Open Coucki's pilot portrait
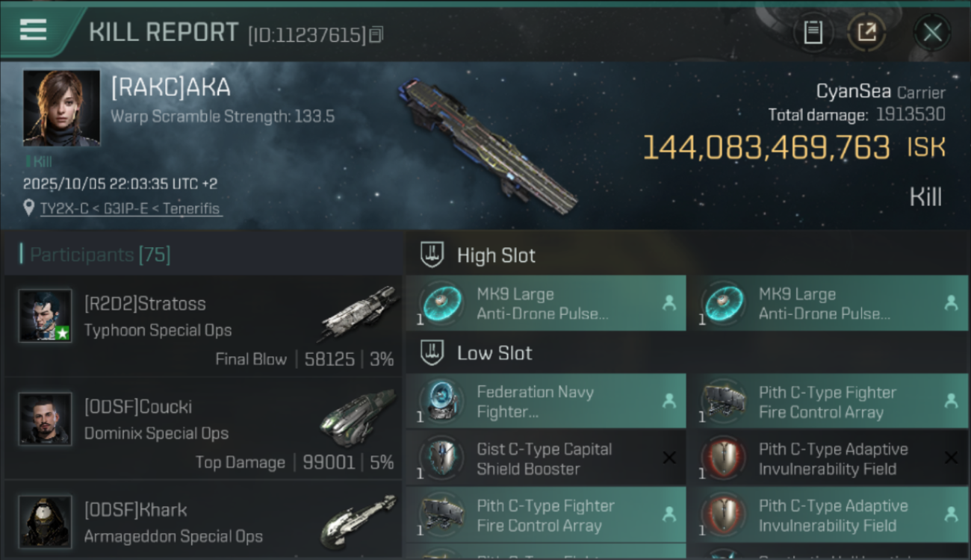Viewport: 971px width, 560px height. 46,419
